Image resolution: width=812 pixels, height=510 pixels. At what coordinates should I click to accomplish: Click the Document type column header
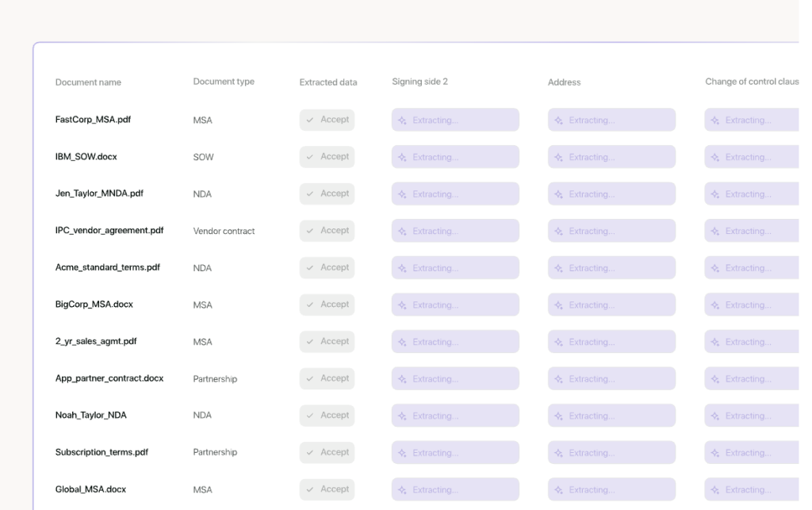tap(224, 82)
